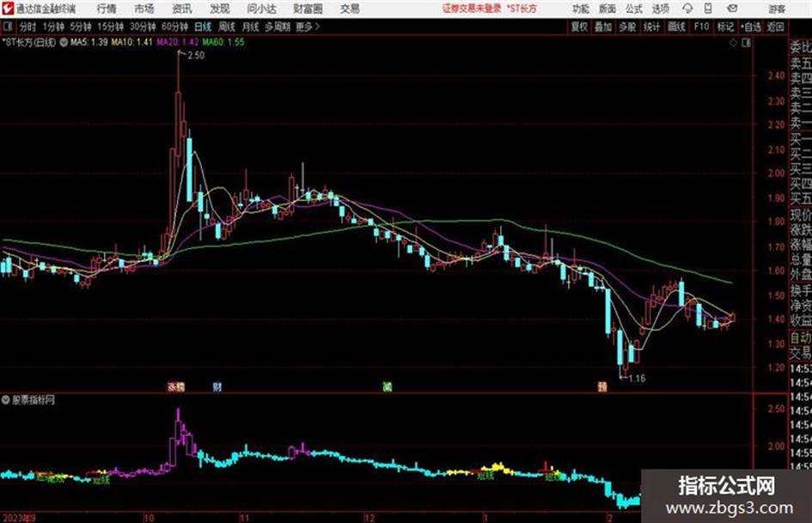Click the 叠加 toolbar button
This screenshot has height=523, width=812.
(603, 27)
